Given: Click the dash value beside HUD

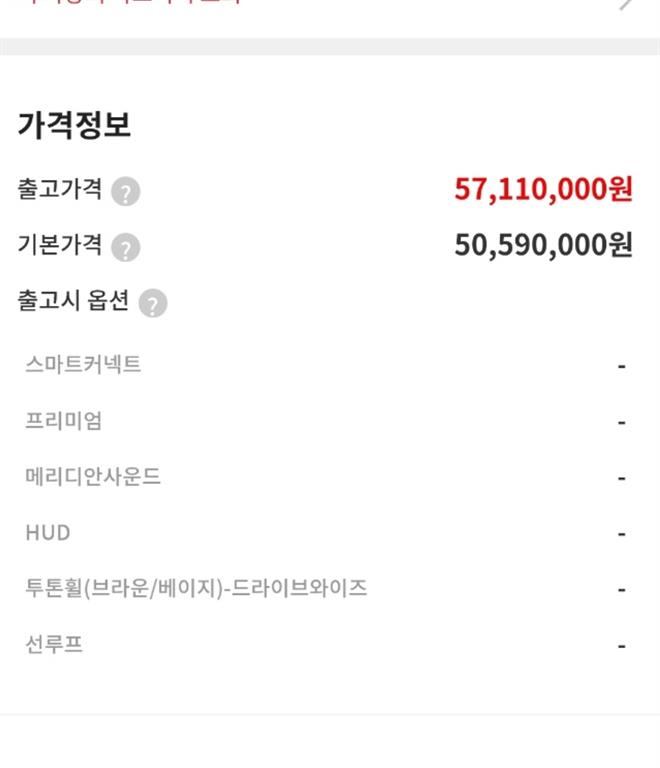Looking at the screenshot, I should tap(621, 534).
